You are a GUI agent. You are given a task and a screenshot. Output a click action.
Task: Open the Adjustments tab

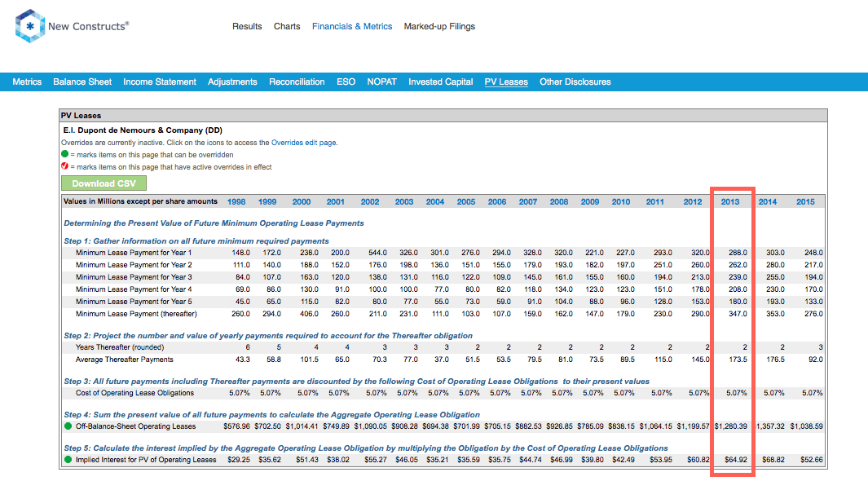point(232,82)
